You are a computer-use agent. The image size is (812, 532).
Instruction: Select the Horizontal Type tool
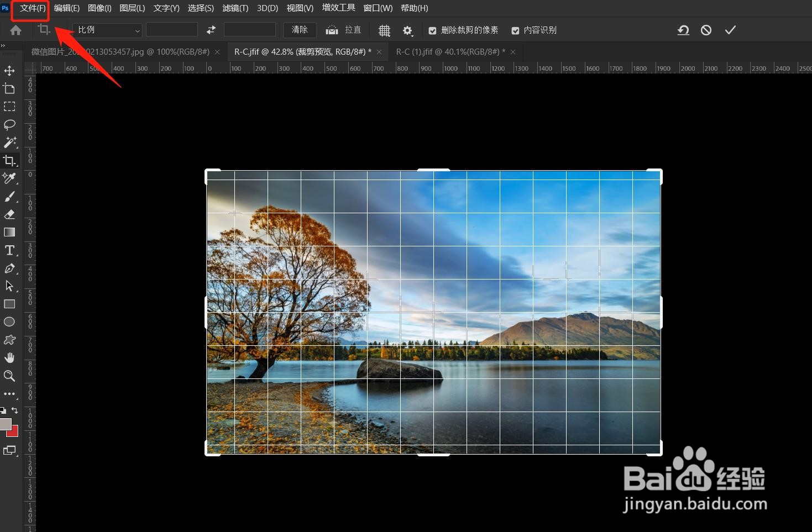pos(9,250)
